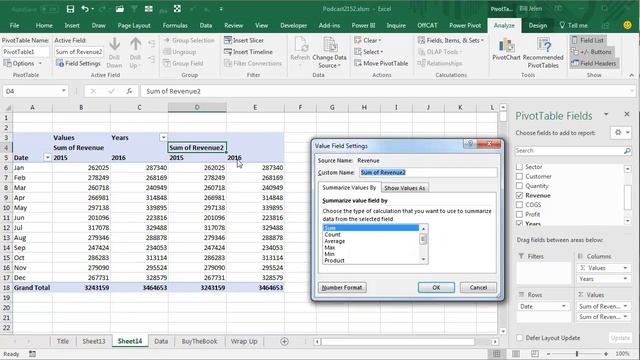Click the PivotTable Fields search box
Screen dimensions: 640x360
coord(569,151)
